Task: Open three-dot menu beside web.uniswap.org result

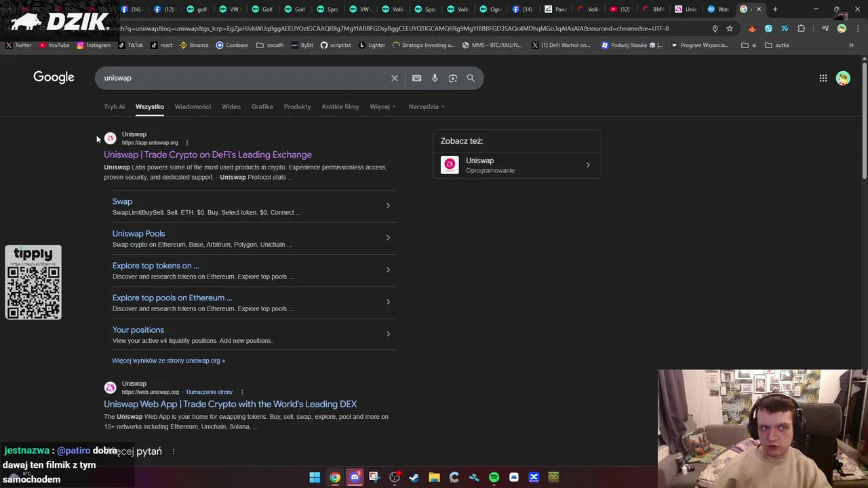Action: coord(241,392)
